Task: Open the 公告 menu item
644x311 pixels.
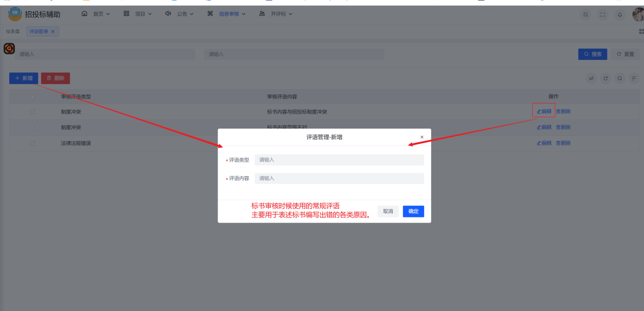Action: coord(182,14)
